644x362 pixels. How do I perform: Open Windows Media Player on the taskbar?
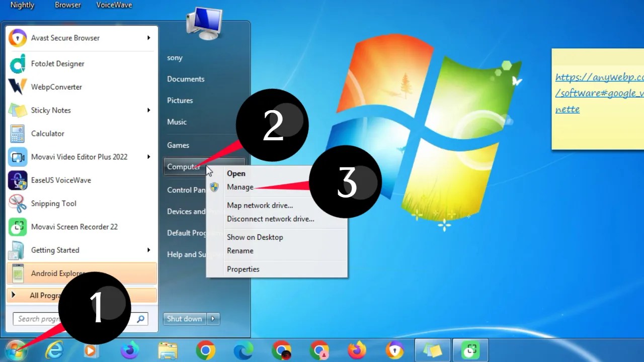[91, 350]
